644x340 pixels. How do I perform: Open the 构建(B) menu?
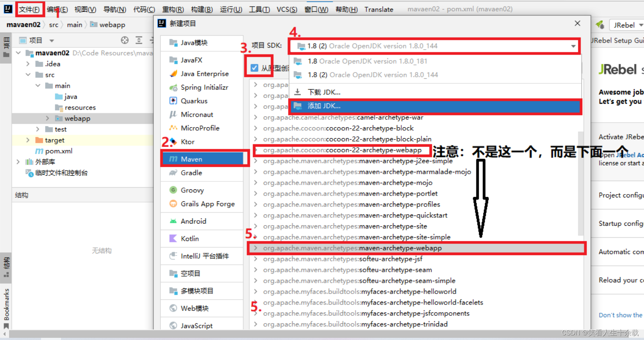(x=202, y=9)
